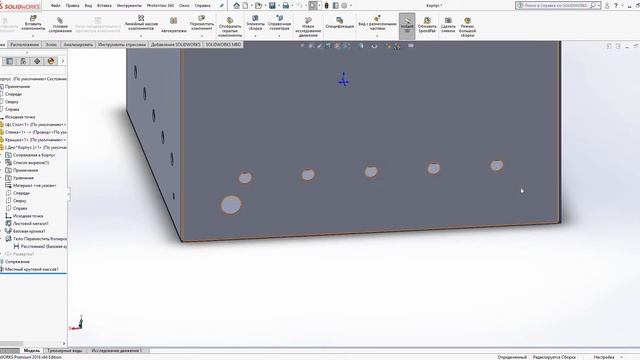The image size is (640, 360).
Task: Switch to Трехмерные виды bottom tab
Action: [64, 350]
